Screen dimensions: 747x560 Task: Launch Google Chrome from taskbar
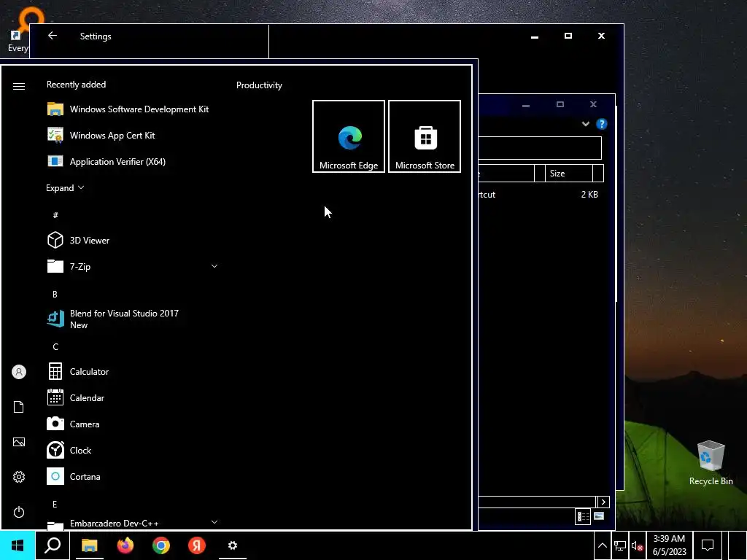tap(161, 545)
